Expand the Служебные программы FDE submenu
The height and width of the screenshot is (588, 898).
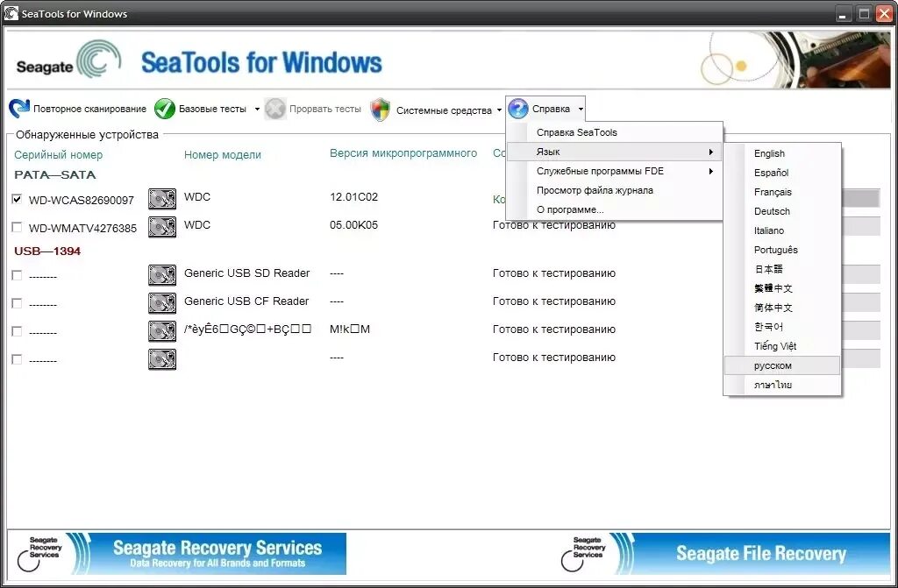point(600,170)
